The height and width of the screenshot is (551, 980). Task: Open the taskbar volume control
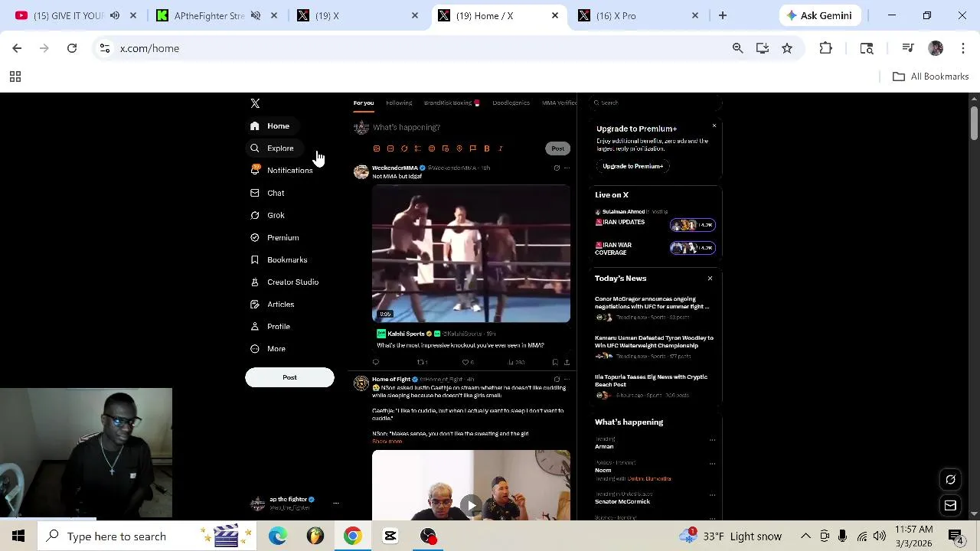click(879, 536)
